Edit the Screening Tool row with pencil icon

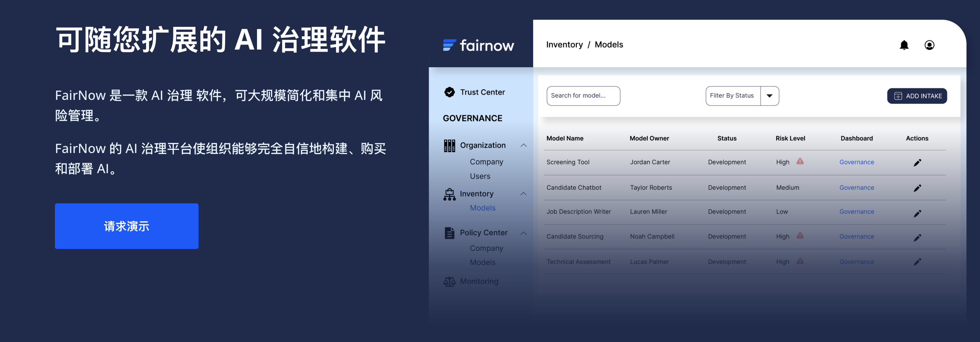click(917, 163)
